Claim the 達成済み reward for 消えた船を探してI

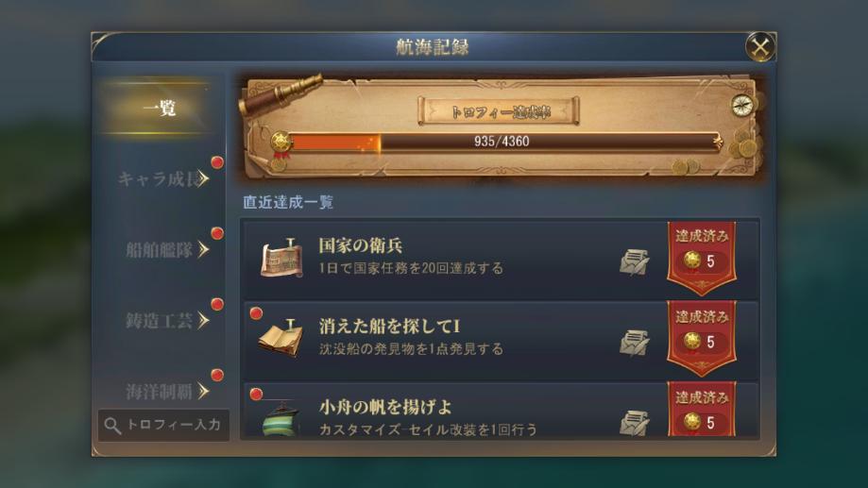pos(702,338)
